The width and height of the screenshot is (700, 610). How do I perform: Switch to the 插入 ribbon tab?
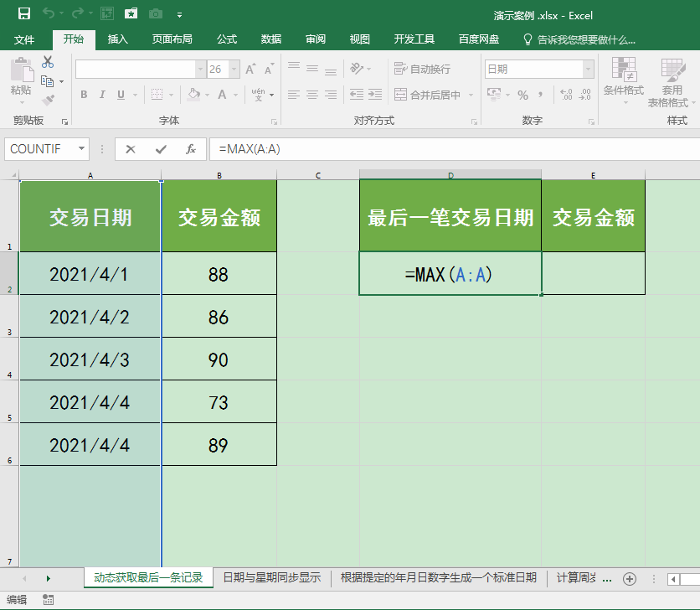coord(118,39)
